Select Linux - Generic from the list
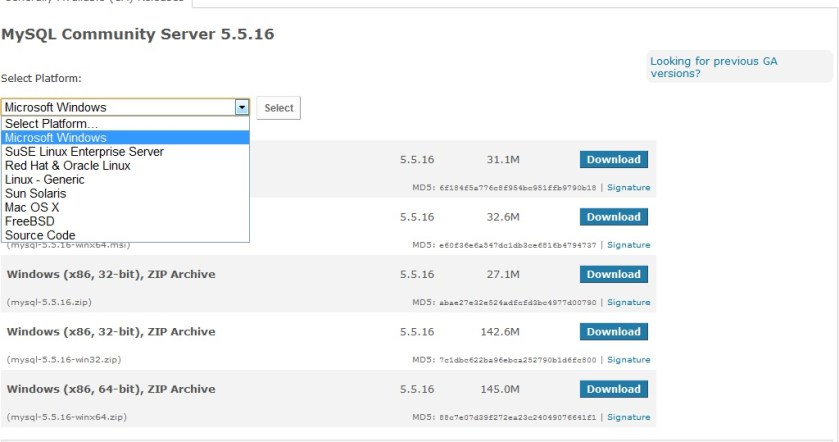Image resolution: width=839 pixels, height=442 pixels. click(x=45, y=180)
